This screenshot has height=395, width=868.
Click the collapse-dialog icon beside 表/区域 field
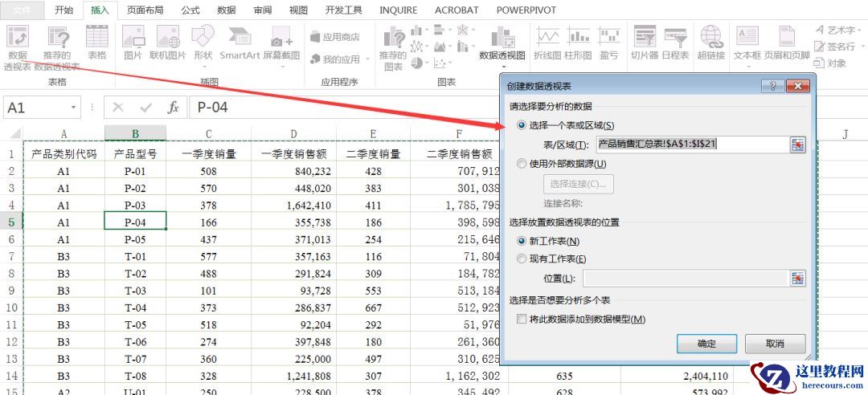pyautogui.click(x=797, y=145)
